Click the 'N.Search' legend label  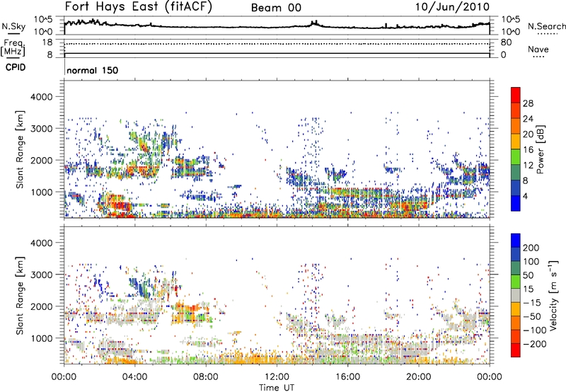(x=546, y=26)
